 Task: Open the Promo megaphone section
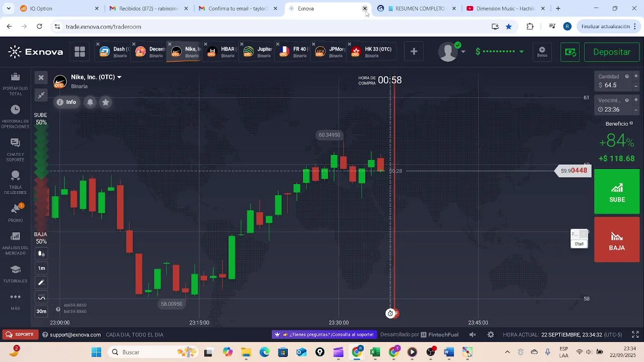[16, 213]
